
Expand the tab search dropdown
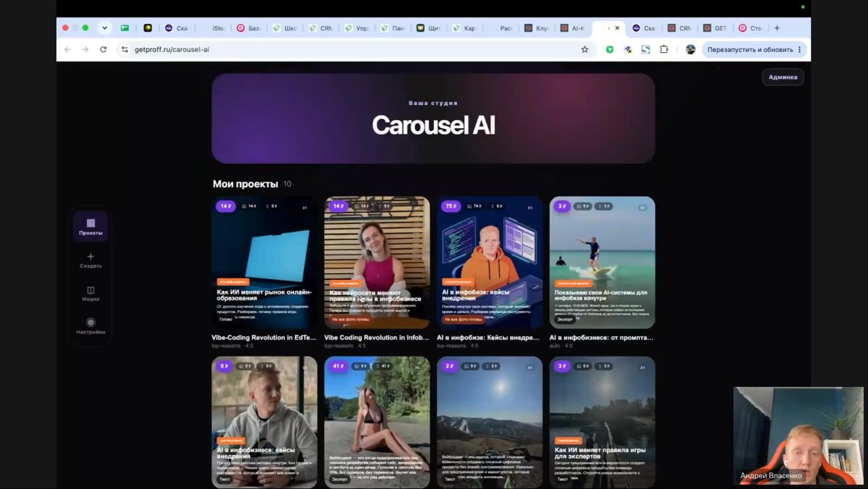[x=104, y=28]
